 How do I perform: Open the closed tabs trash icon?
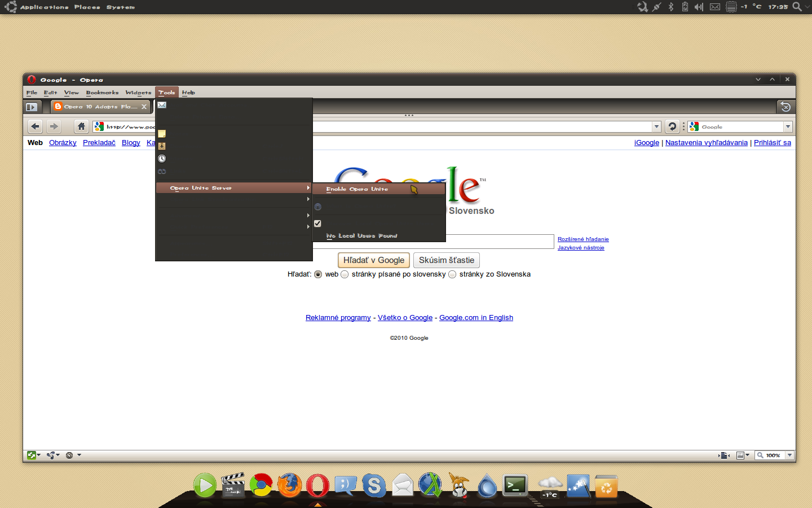tap(785, 107)
